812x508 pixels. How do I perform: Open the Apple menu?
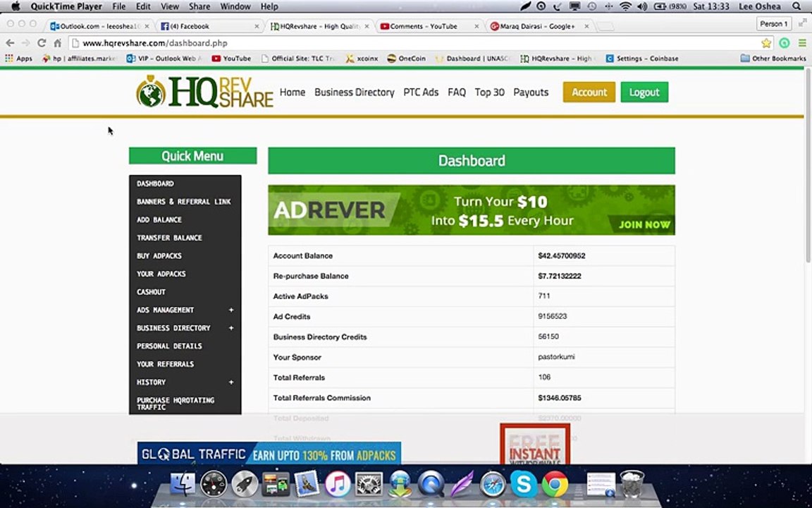16,6
